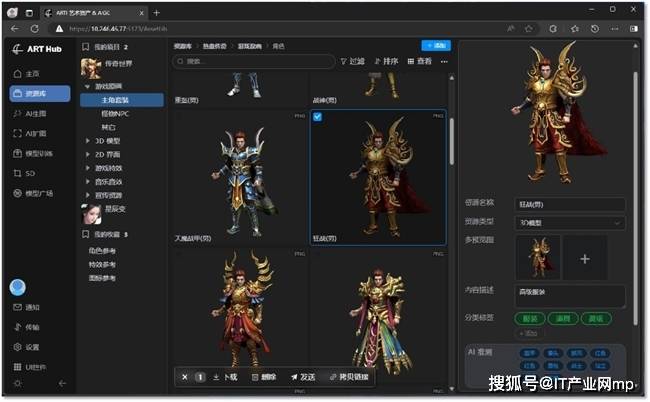Open the 图标参考 favorites entry

point(102,278)
